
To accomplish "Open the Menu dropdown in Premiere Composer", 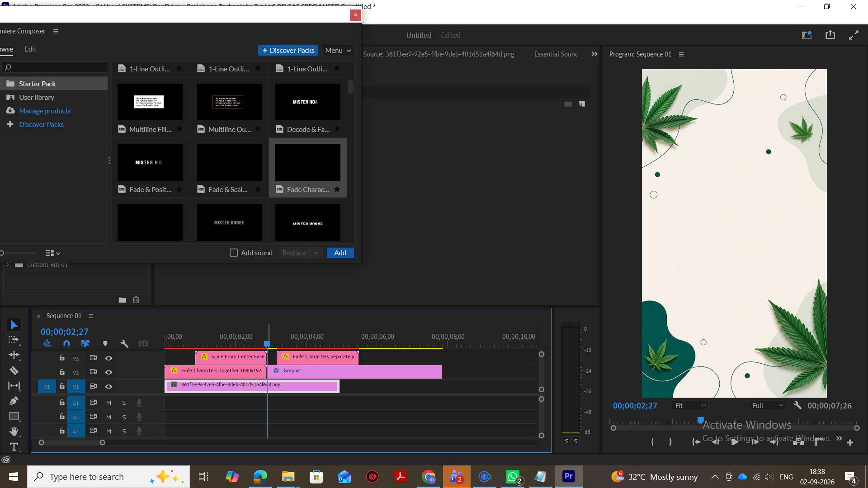I will [x=338, y=50].
